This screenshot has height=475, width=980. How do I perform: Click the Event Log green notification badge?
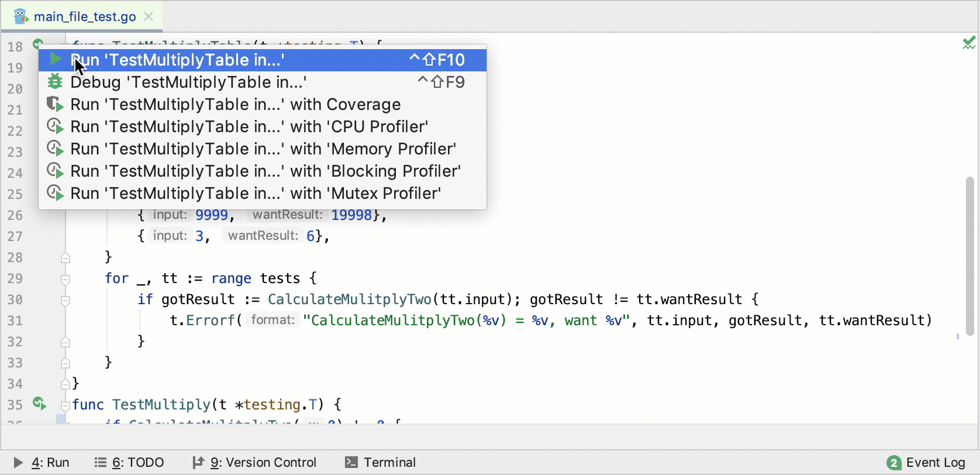pyautogui.click(x=894, y=463)
